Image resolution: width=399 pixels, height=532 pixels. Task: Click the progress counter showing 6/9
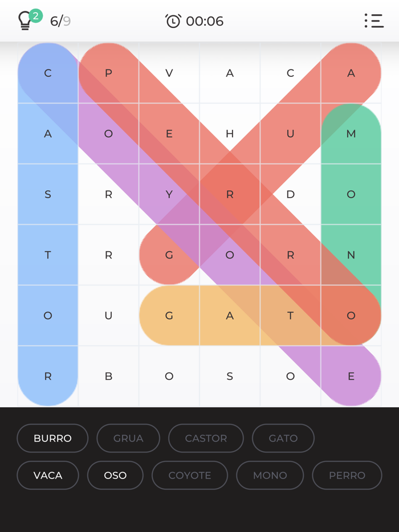point(60,21)
